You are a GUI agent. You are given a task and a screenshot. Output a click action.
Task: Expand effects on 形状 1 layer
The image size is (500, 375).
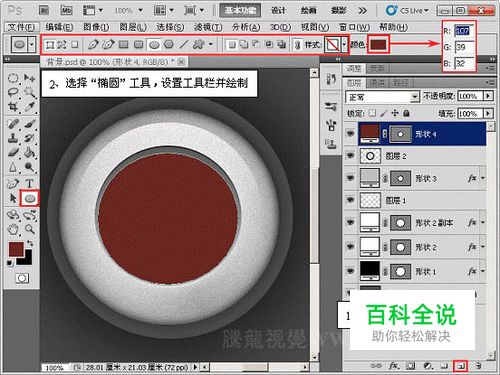point(483,271)
